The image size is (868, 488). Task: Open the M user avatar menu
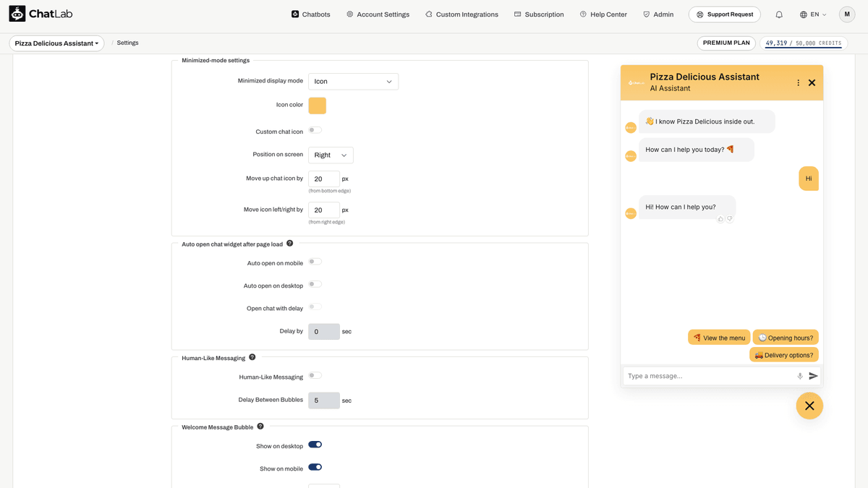pos(847,14)
